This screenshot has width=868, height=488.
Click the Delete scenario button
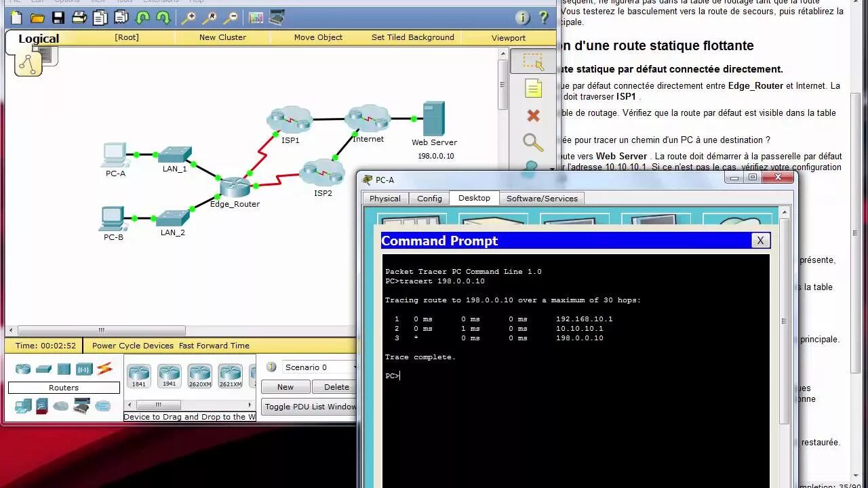tap(336, 387)
